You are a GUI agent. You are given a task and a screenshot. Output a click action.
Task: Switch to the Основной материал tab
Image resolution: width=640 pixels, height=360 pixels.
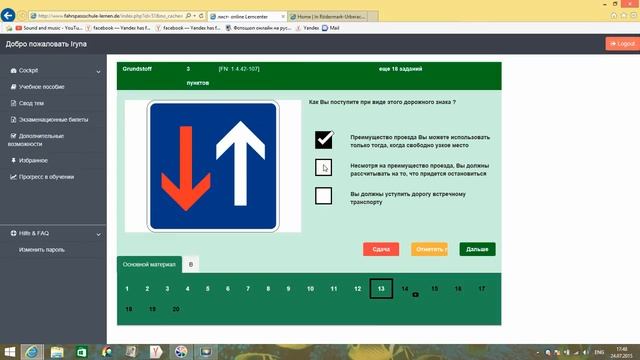(x=149, y=264)
